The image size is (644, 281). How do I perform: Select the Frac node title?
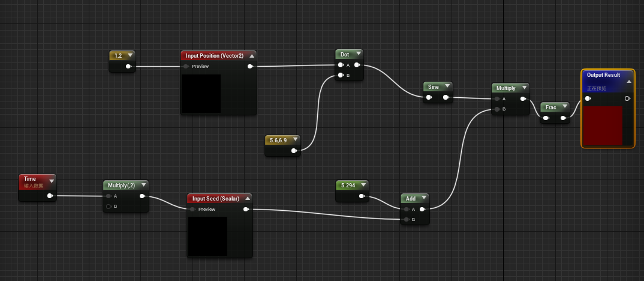click(x=551, y=107)
